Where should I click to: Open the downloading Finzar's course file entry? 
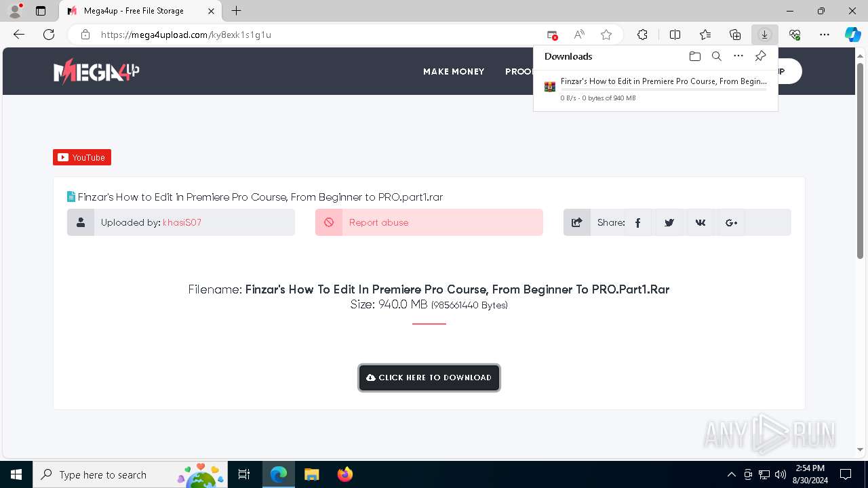[x=656, y=89]
